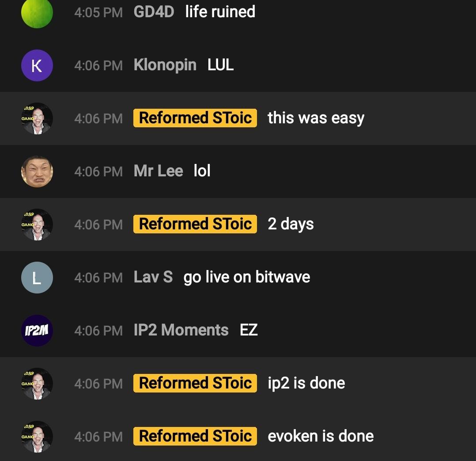Click Mr Lee's face avatar
The image size is (476, 461).
coord(37,171)
